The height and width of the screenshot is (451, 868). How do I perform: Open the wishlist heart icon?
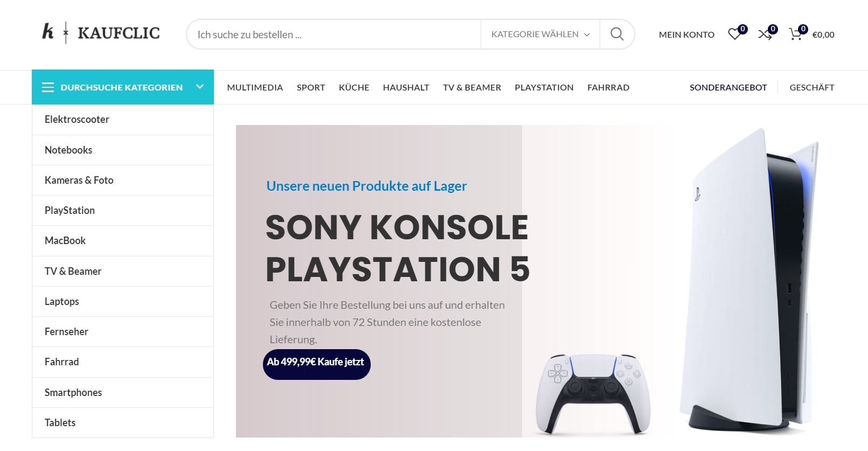(x=734, y=34)
